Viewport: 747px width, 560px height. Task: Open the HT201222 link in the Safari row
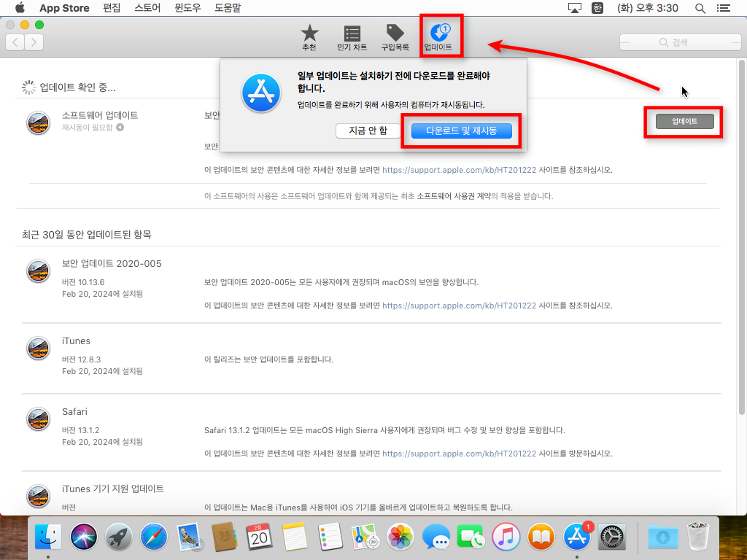pos(460,454)
